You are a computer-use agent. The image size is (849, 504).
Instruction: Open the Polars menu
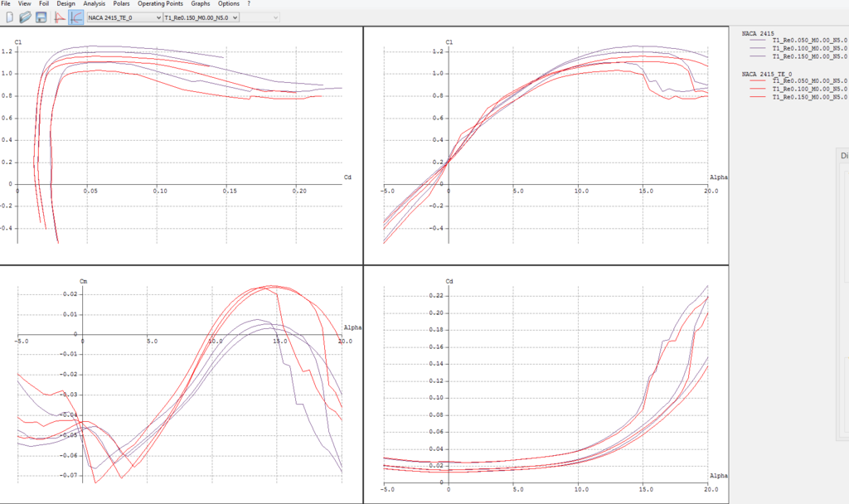[122, 4]
